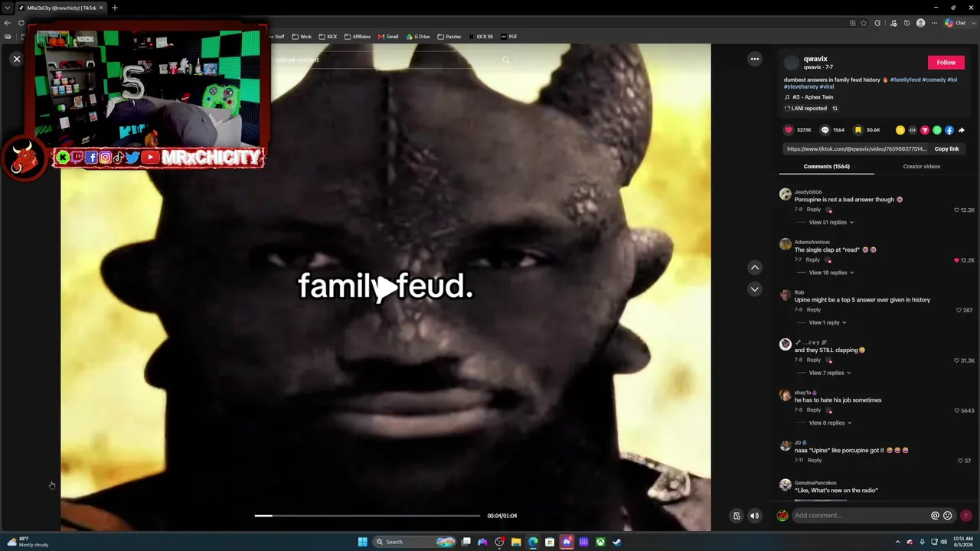
Task: Like the 'he has to hate his job' comment
Action: point(956,411)
